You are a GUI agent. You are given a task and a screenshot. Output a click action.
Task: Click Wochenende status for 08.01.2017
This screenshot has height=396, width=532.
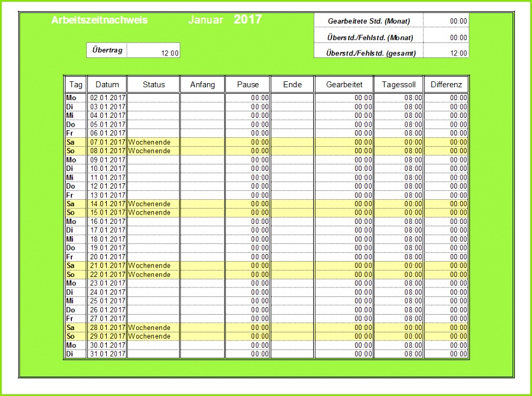(x=154, y=151)
